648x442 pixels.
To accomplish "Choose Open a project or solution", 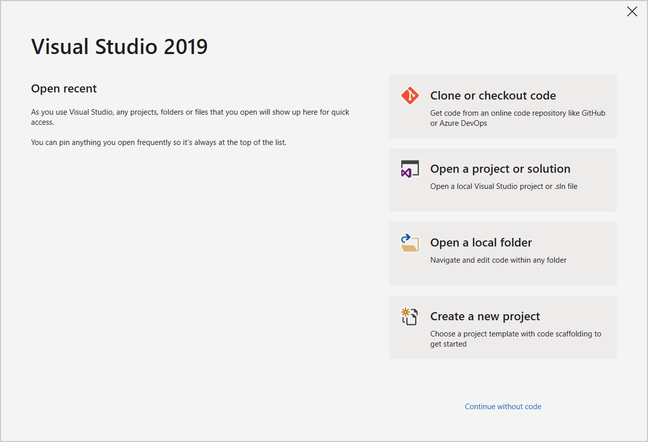I will (x=503, y=180).
